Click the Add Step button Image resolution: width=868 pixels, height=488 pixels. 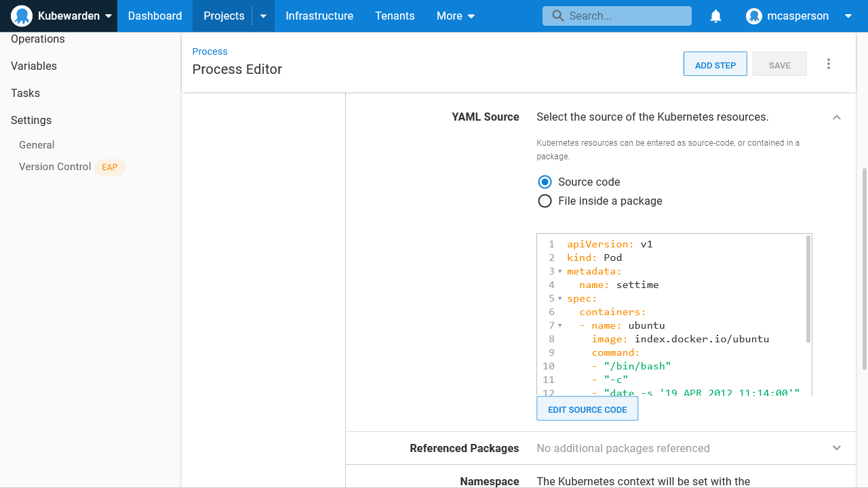(x=715, y=65)
